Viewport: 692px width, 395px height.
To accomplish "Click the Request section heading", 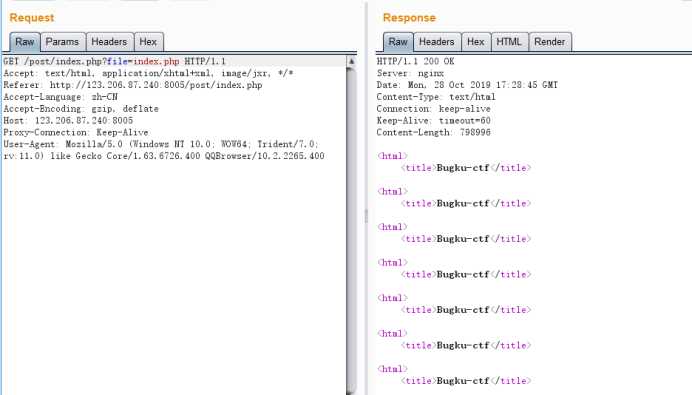I will click(x=32, y=18).
